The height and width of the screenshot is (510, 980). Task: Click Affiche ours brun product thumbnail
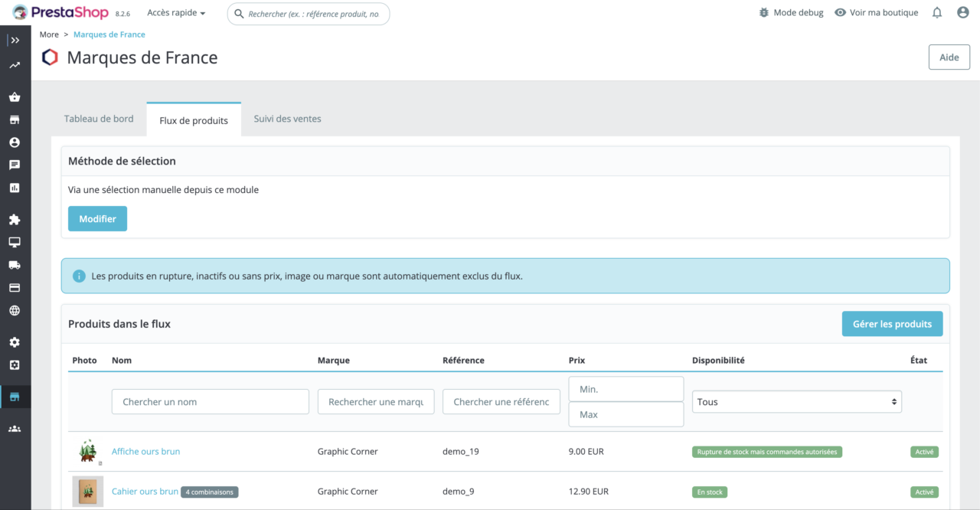point(88,452)
